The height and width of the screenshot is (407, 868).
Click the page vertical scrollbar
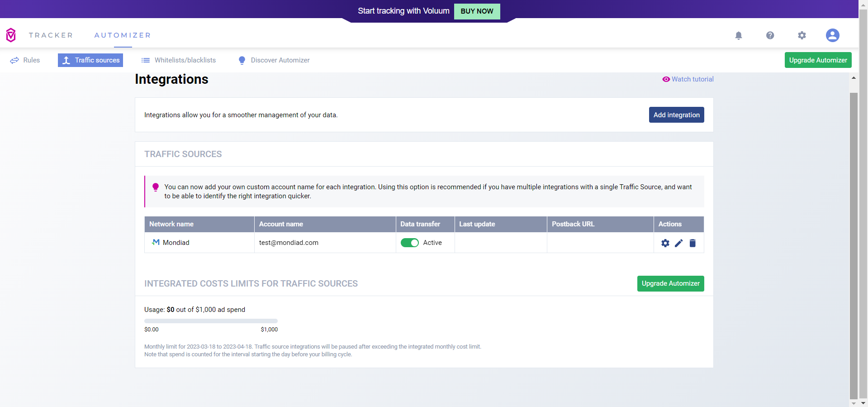[854, 244]
